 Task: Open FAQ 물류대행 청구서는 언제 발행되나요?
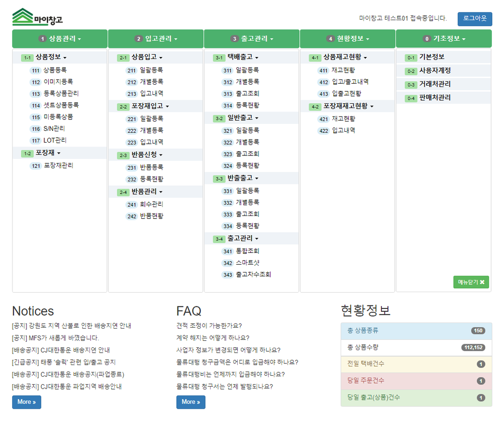point(224,387)
